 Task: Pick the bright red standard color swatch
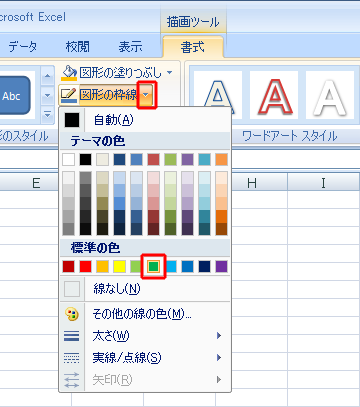[85, 267]
